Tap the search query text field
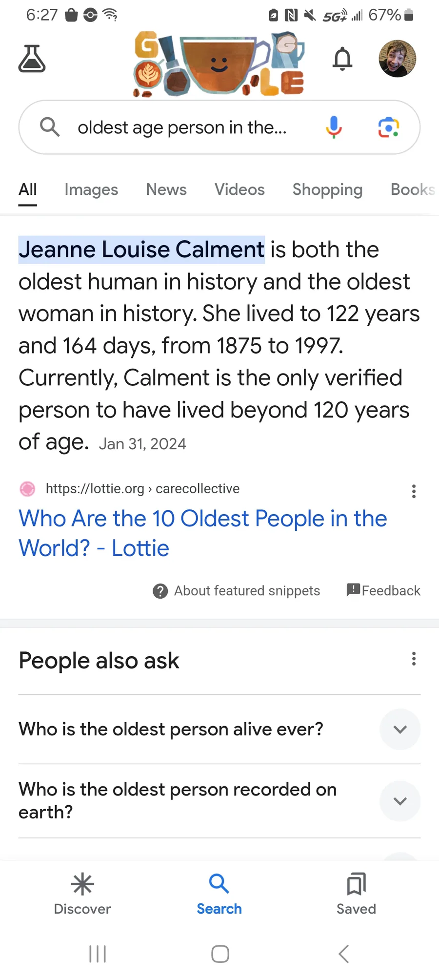The width and height of the screenshot is (439, 980). pos(182,127)
